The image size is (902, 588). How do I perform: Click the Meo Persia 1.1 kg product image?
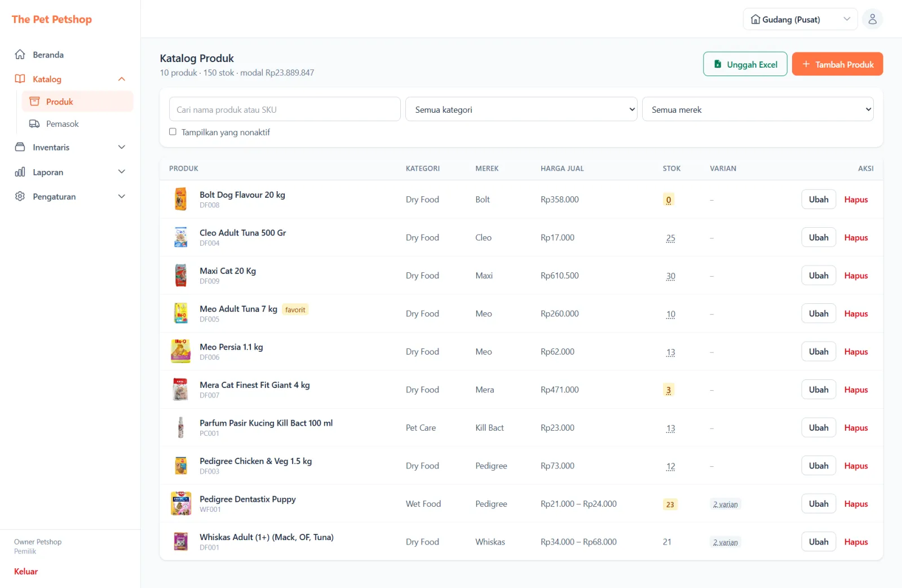point(181,352)
